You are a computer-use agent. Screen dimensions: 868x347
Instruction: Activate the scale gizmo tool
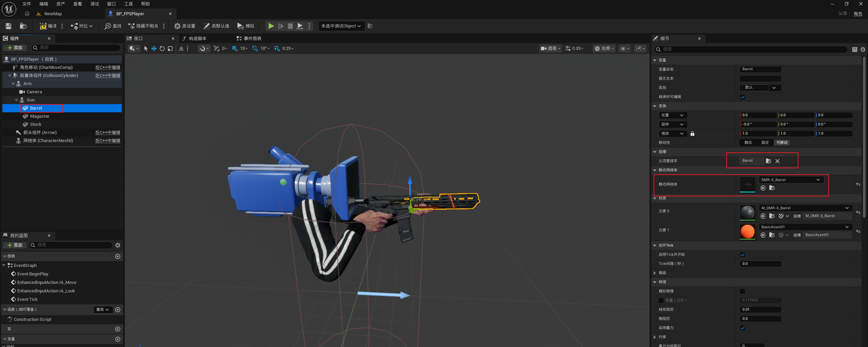click(170, 49)
